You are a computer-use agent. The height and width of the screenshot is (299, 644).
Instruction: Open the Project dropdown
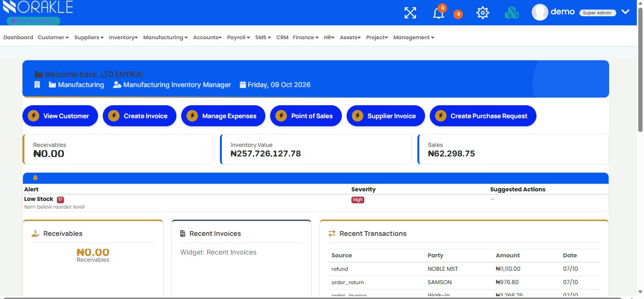click(x=377, y=37)
